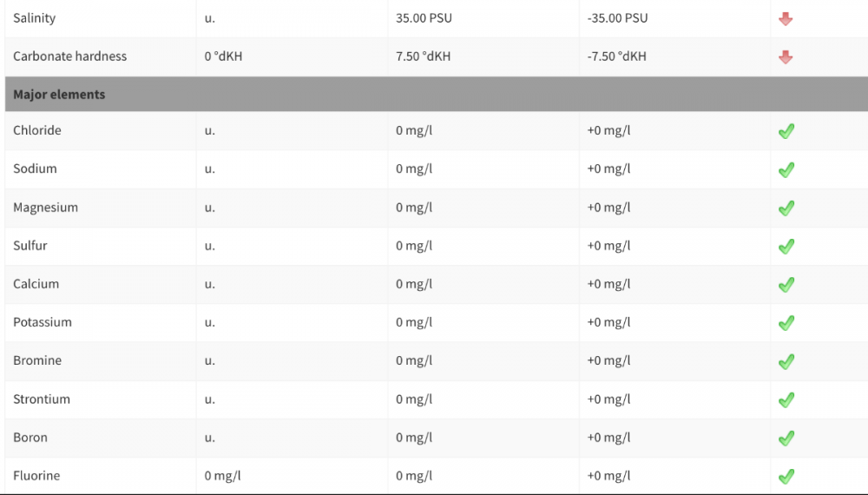Click the Strontium element name
This screenshot has width=868, height=495.
point(42,399)
